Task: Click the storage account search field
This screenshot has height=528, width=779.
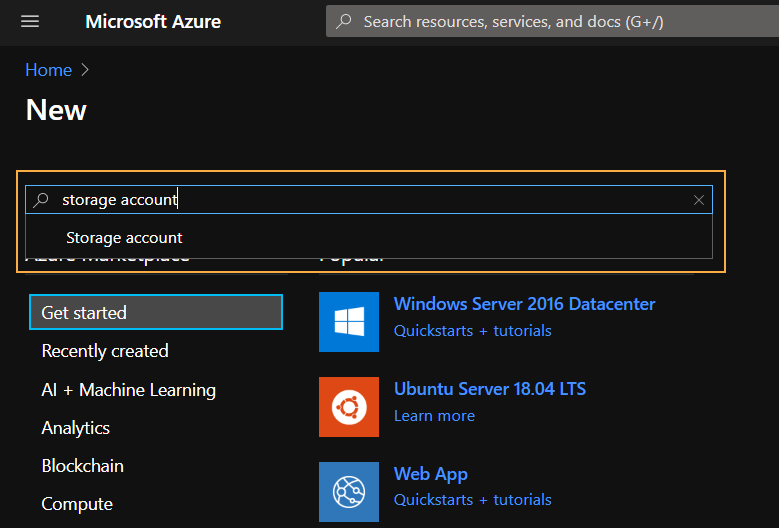Action: point(369,200)
